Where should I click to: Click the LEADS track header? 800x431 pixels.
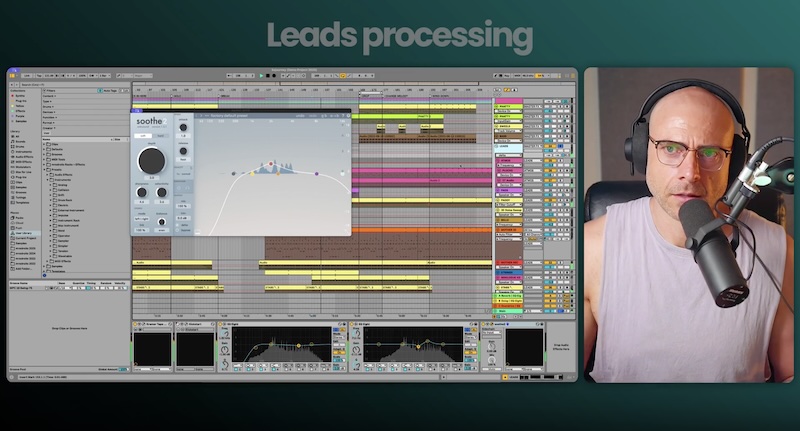tap(506, 146)
